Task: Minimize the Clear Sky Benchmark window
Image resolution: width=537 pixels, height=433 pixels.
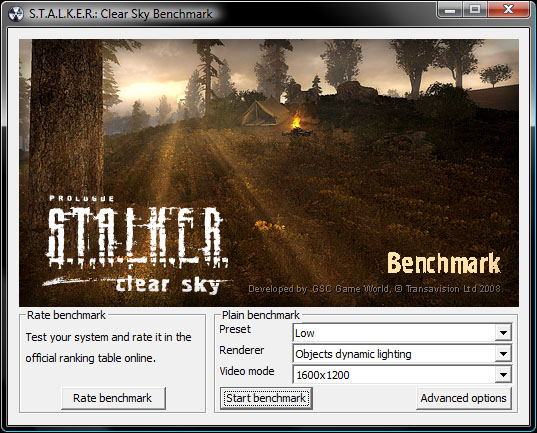Action: click(450, 10)
